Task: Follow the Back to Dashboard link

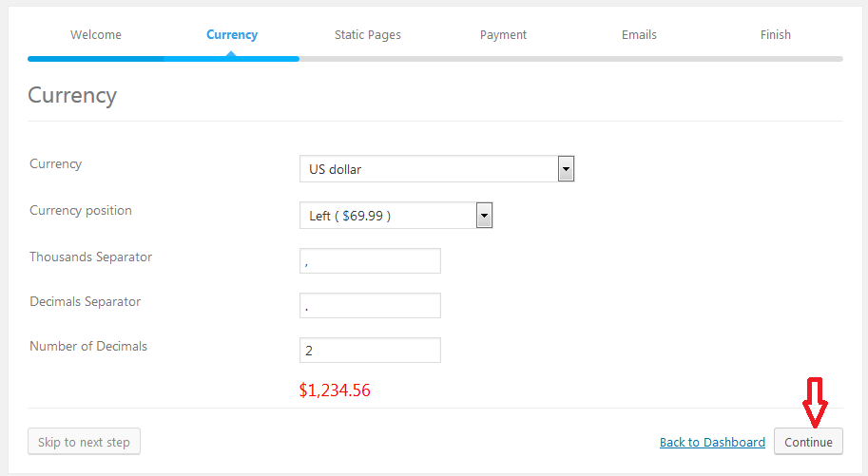Action: [x=712, y=443]
